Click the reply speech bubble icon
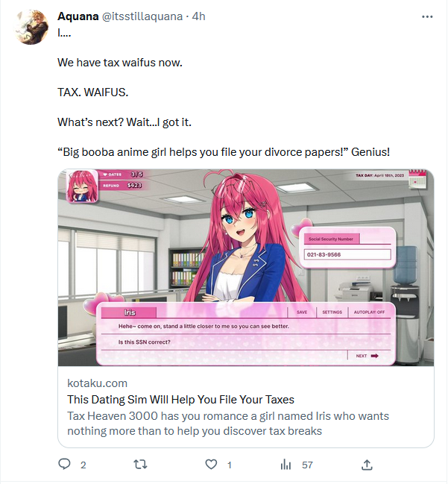448x484 pixels. 64,464
